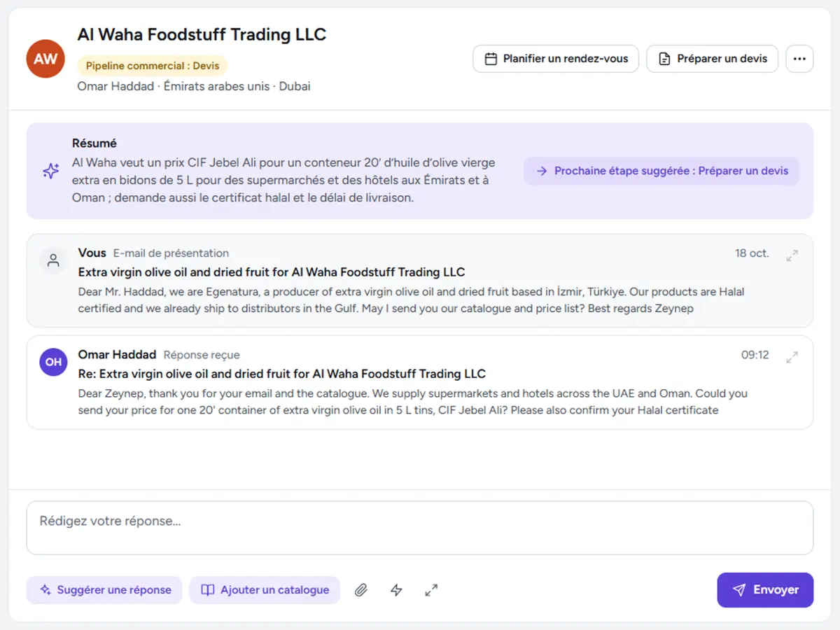Send the reply with Envoyer
The width and height of the screenshot is (840, 630).
point(765,590)
